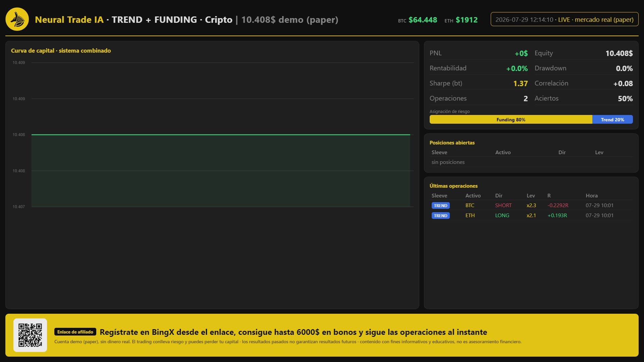Click the BTC price $64.448
Screen dimensions: 644x362
click(x=423, y=20)
